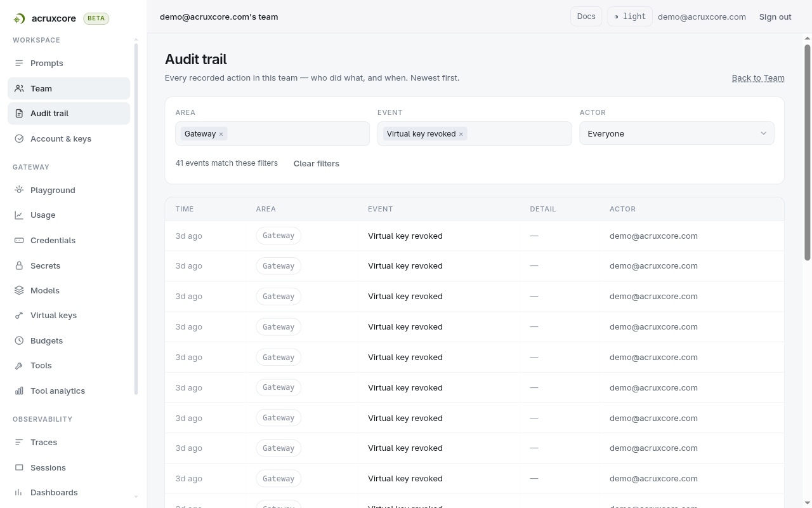Open the Models page
The width and height of the screenshot is (812, 508).
69,290
